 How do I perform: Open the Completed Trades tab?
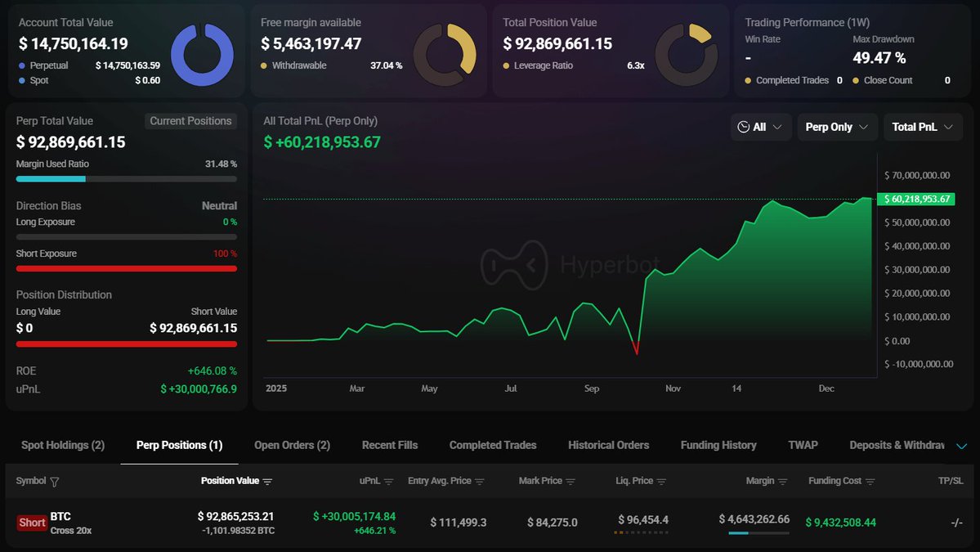pyautogui.click(x=493, y=445)
